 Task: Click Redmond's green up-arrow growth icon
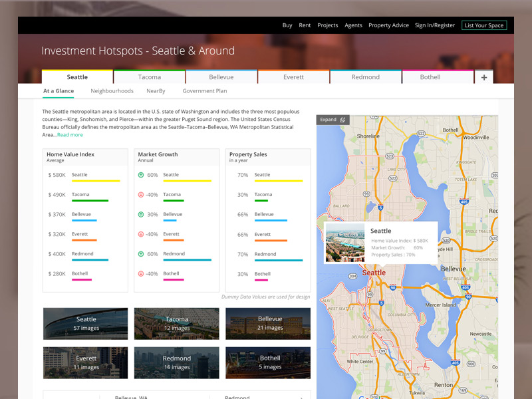[141, 254]
